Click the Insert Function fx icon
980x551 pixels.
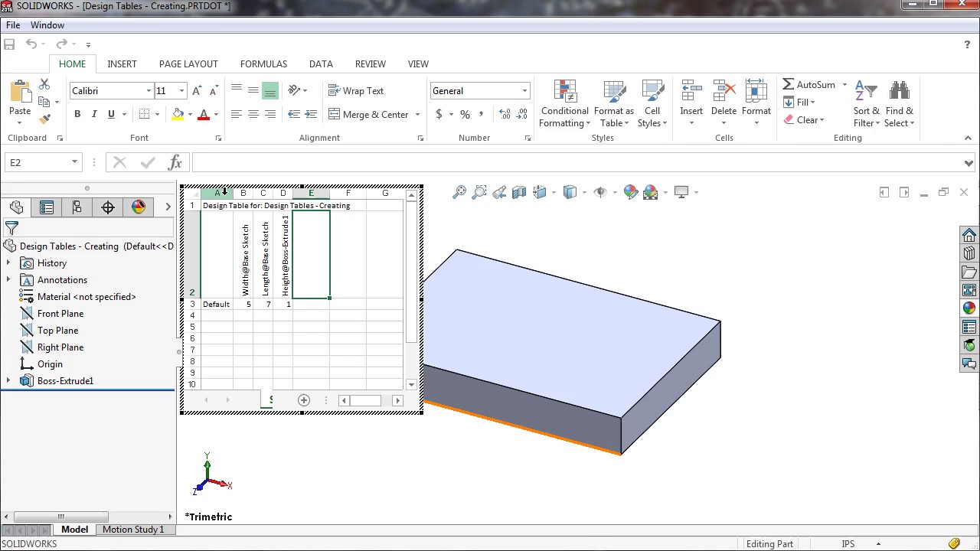[175, 162]
